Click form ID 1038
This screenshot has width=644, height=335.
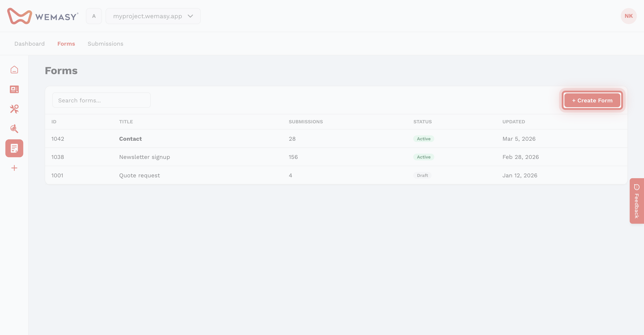[58, 157]
